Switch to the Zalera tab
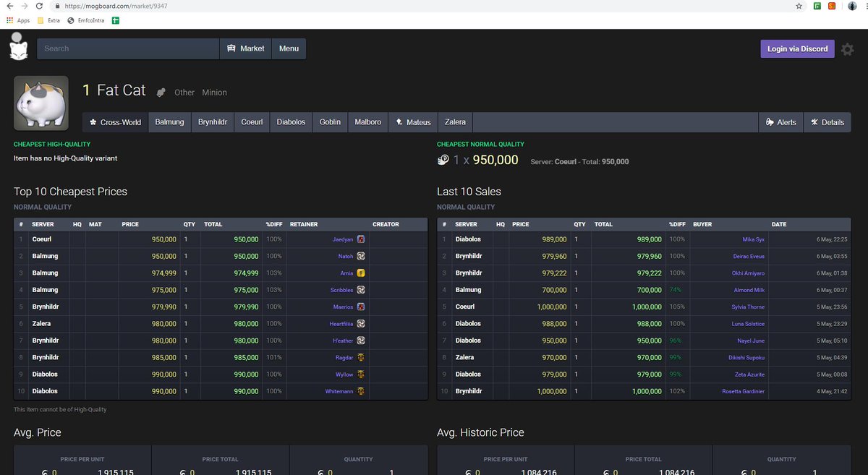 click(x=455, y=122)
